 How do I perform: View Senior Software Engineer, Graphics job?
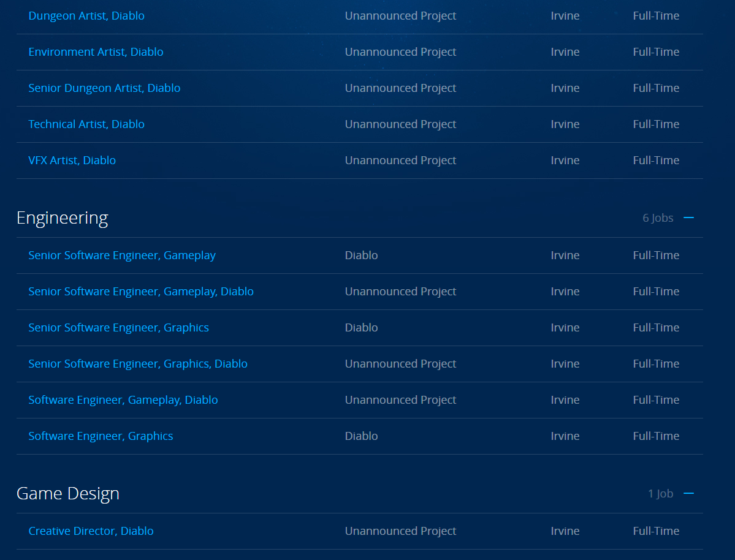(x=118, y=327)
